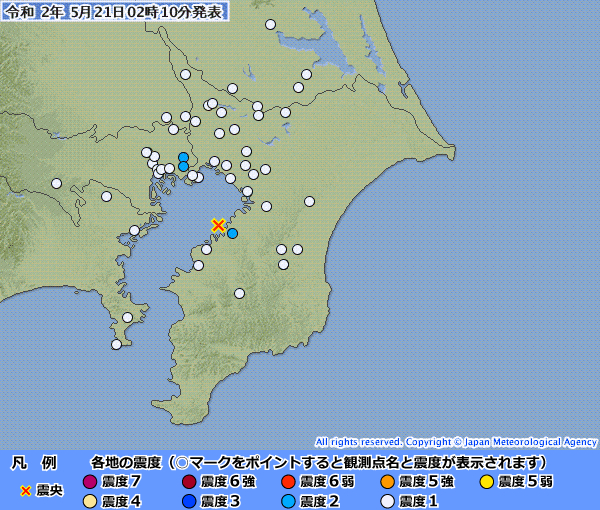Click the 震度5弱 yellow legend circle
Image resolution: width=600 pixels, height=510 pixels.
[486, 482]
